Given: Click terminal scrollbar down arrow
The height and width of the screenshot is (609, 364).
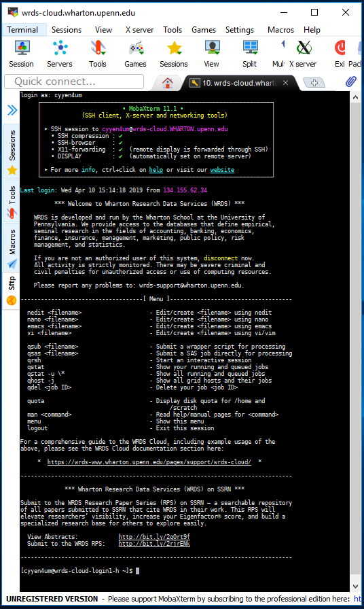Looking at the screenshot, I should [x=355, y=586].
